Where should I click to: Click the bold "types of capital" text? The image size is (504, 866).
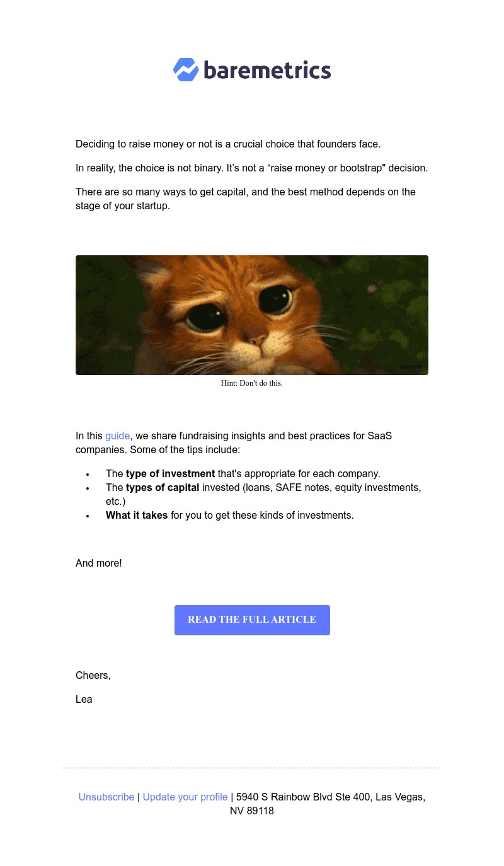[163, 488]
